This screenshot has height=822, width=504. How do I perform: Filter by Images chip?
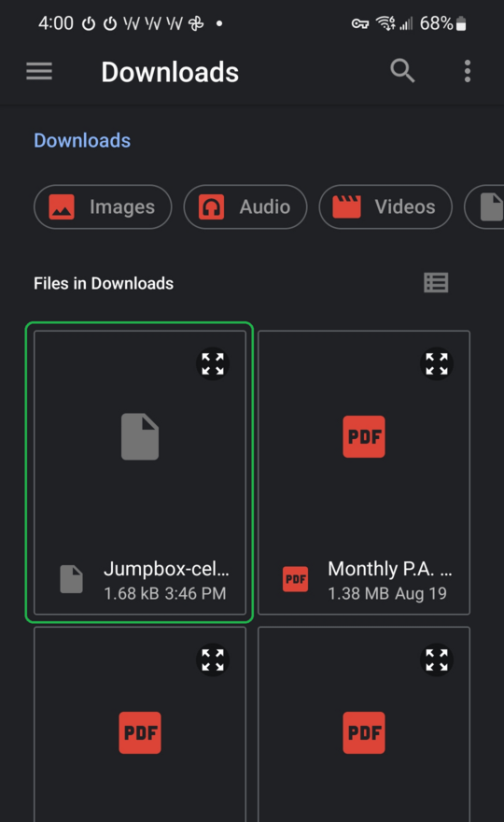[x=103, y=207]
